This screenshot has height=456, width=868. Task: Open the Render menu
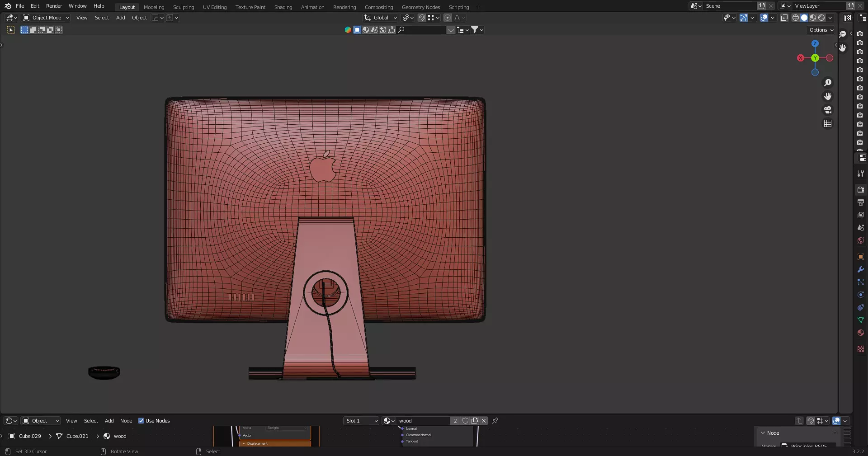(x=54, y=6)
